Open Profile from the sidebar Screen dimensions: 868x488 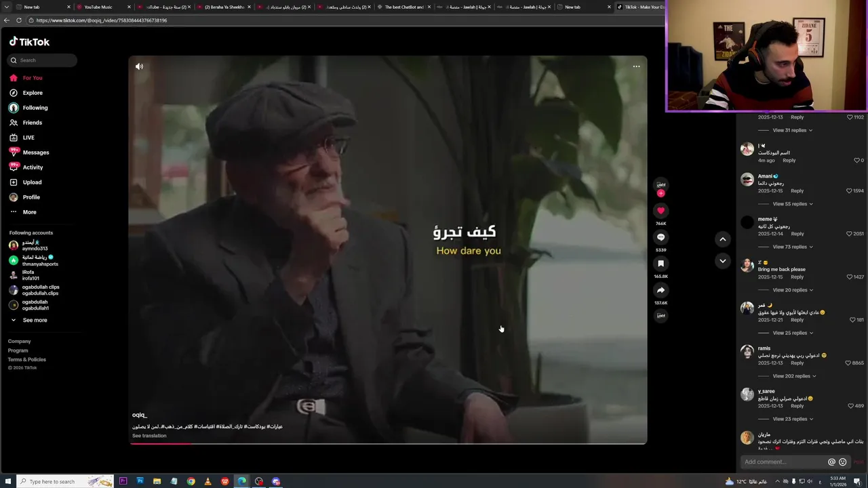coord(31,197)
